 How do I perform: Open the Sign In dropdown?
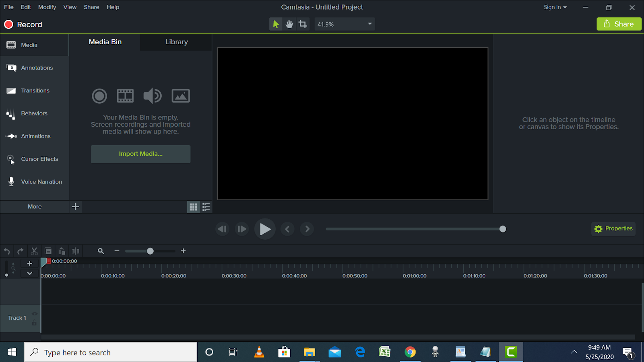[x=555, y=7]
